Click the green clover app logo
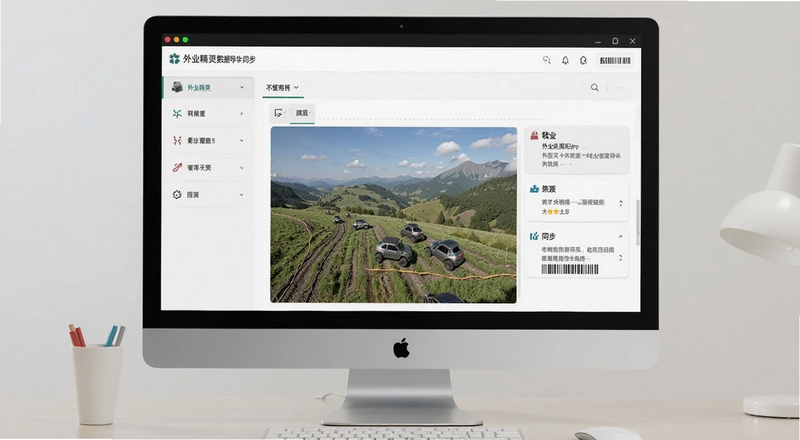Viewport: 800px width, 440px height. pos(174,59)
